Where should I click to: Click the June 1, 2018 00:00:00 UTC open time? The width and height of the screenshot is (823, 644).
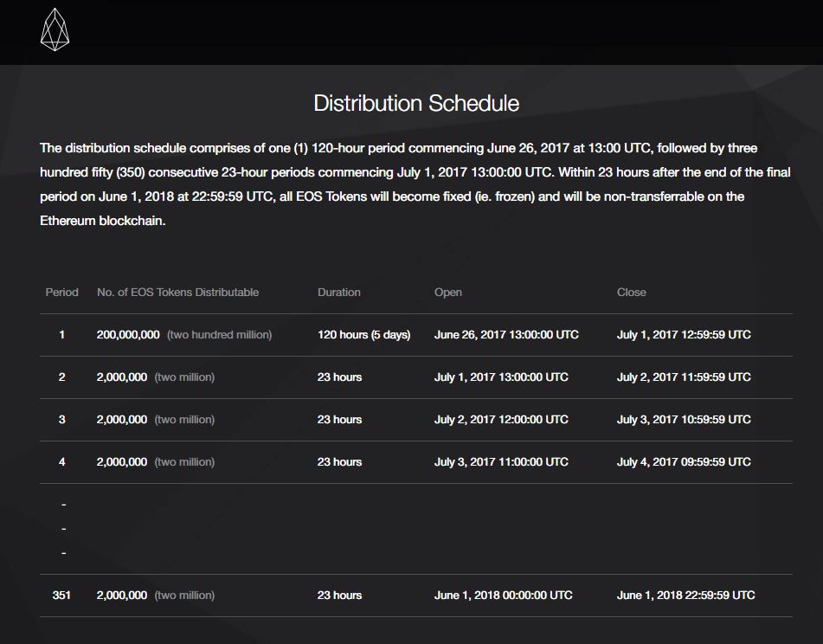[x=503, y=596]
